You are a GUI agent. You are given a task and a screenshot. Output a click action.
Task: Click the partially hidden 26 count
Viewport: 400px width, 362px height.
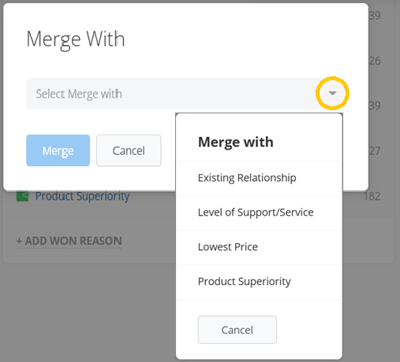tap(375, 61)
